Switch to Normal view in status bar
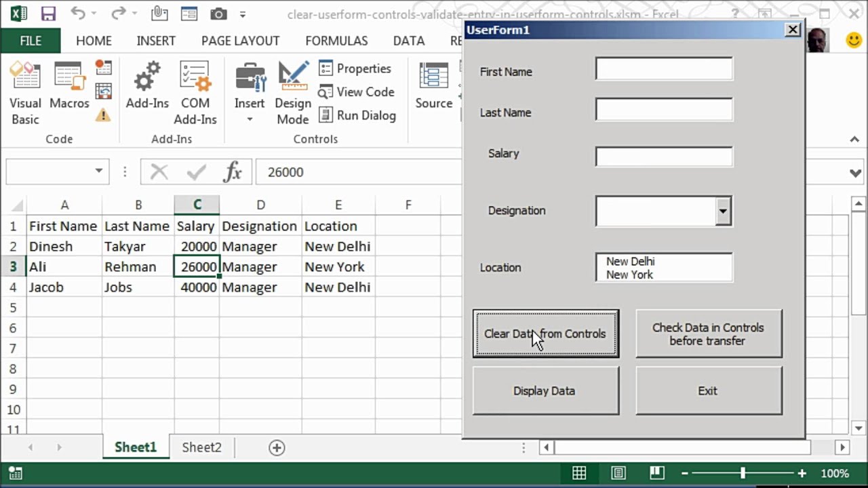 tap(579, 473)
